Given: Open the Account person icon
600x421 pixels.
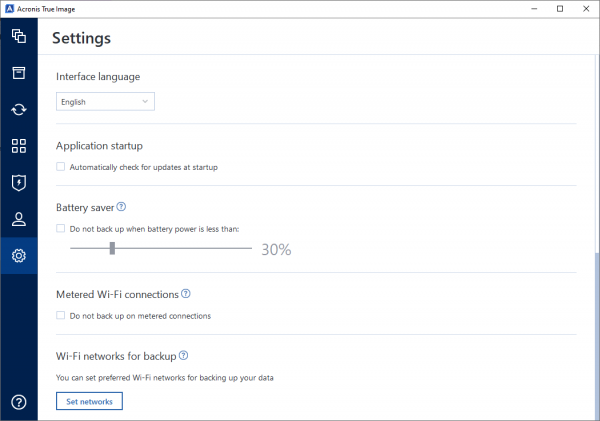Looking at the screenshot, I should click(x=19, y=219).
